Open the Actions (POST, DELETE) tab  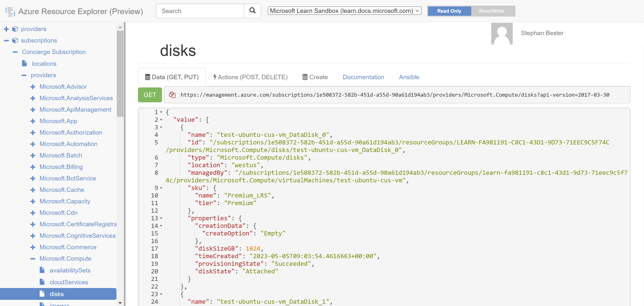250,77
